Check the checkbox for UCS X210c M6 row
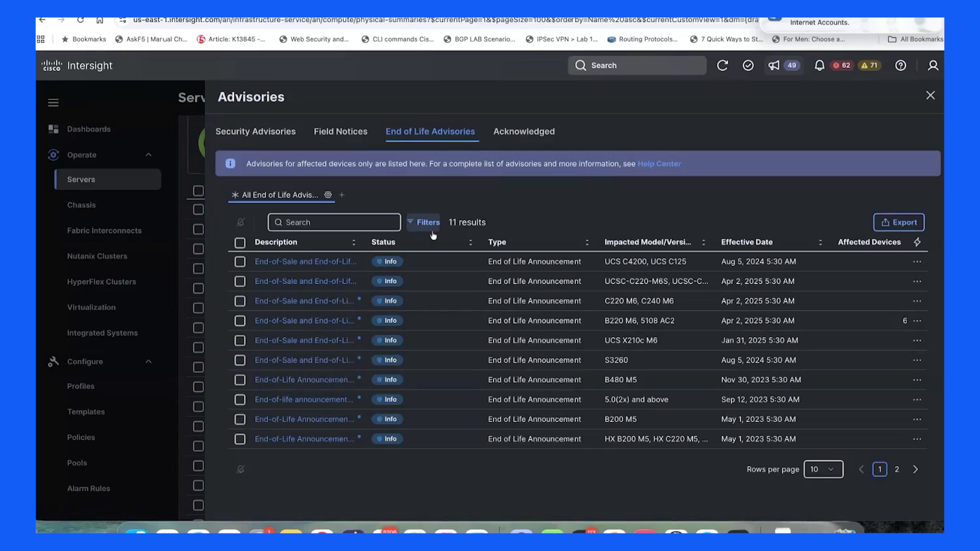Viewport: 980px width, 551px height. [x=240, y=340]
